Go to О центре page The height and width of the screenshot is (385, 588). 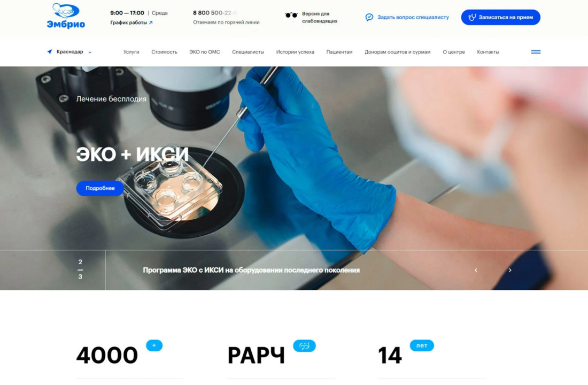pyautogui.click(x=454, y=52)
